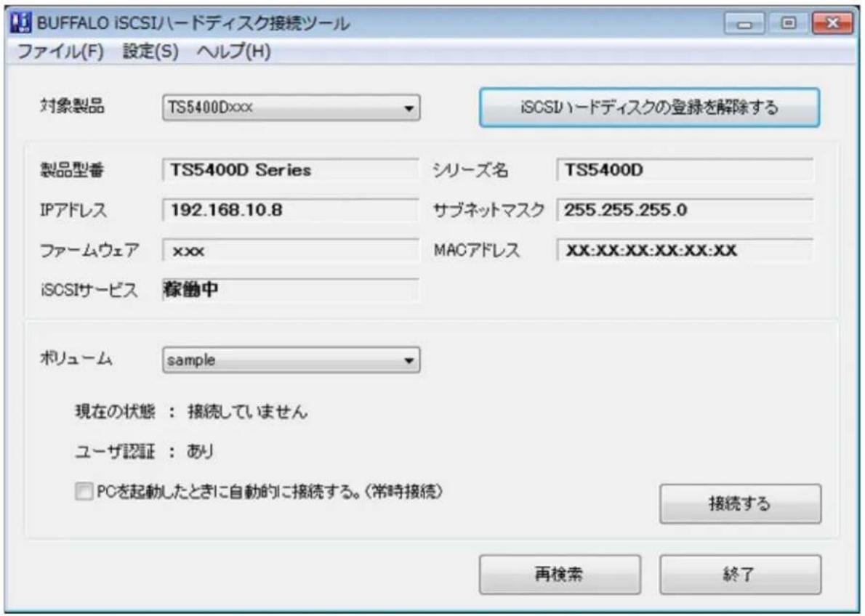Close the iSCSI connection tool window
Screen dimensions: 865x616
832,23
